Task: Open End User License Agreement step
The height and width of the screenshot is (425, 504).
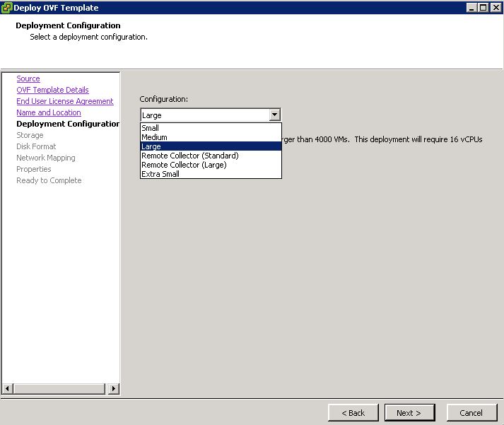Action: [65, 101]
